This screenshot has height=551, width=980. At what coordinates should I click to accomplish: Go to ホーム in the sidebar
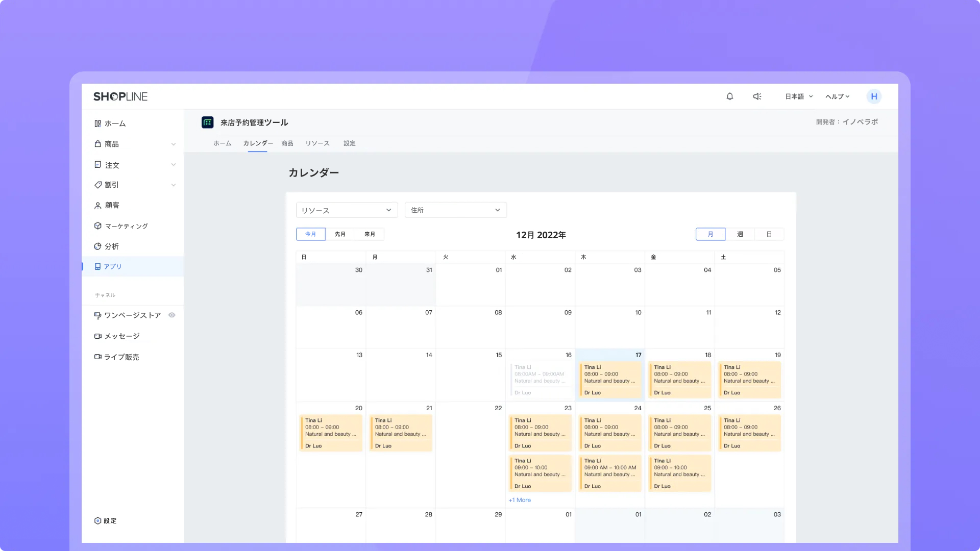115,123
